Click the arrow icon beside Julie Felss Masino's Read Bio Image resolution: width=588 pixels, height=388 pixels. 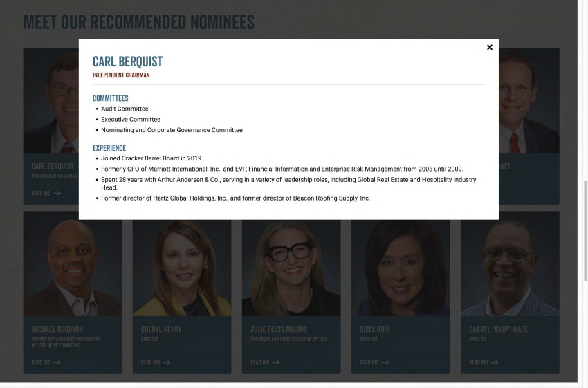pyautogui.click(x=276, y=362)
